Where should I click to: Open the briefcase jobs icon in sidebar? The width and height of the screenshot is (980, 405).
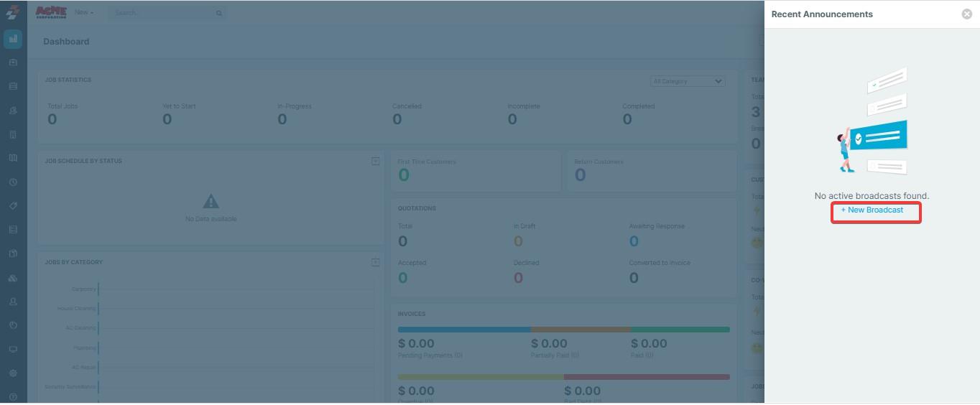click(13, 62)
